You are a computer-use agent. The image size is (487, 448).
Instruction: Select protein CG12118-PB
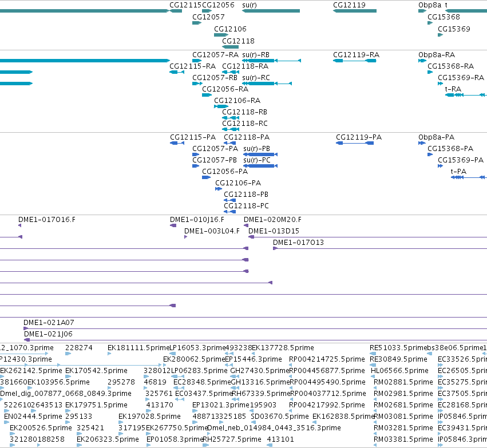246,195
